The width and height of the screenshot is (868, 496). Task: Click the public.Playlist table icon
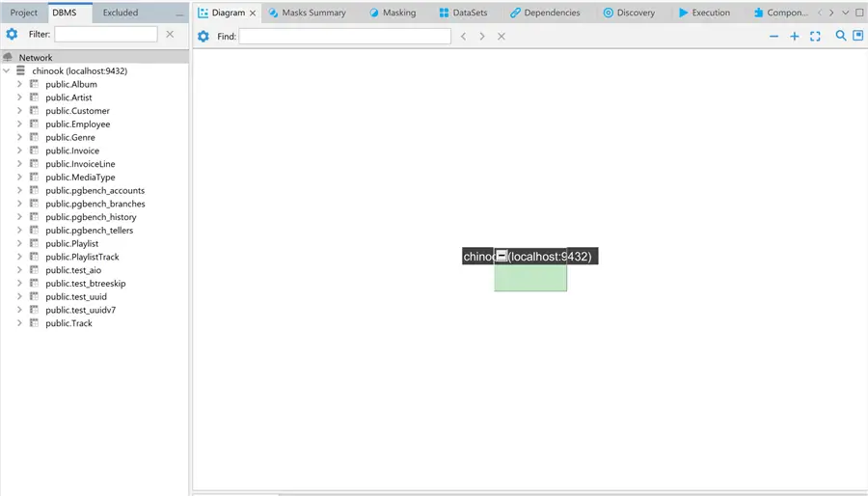coord(34,243)
